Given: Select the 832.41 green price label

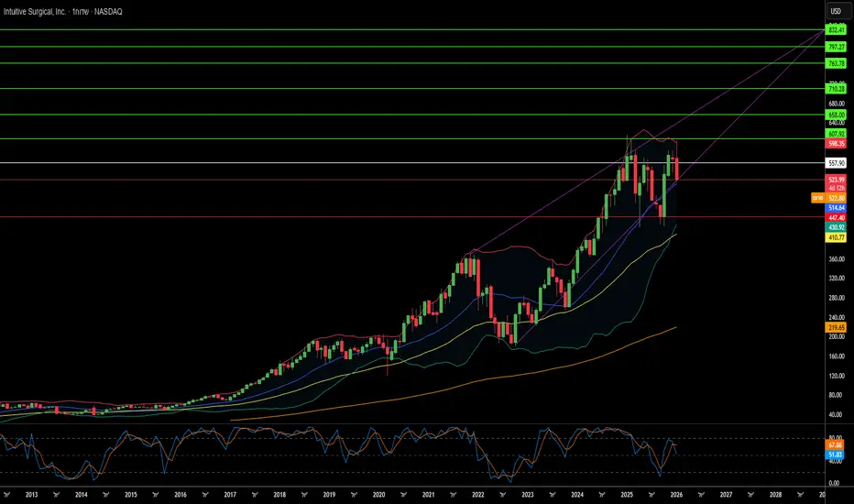Looking at the screenshot, I should (835, 29).
